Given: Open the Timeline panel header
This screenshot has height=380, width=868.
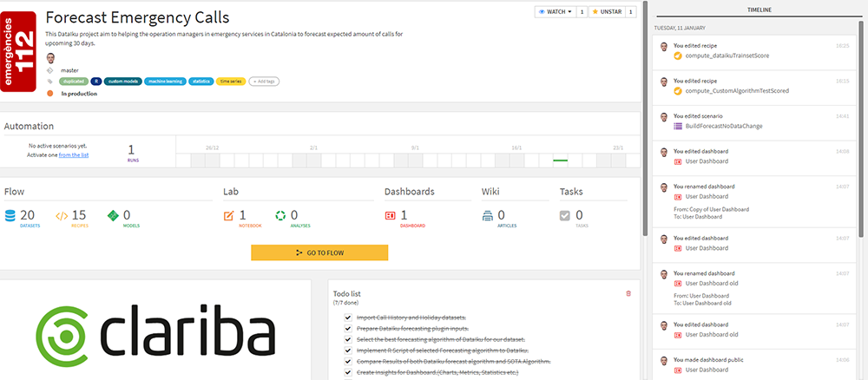Looking at the screenshot, I should (x=759, y=10).
